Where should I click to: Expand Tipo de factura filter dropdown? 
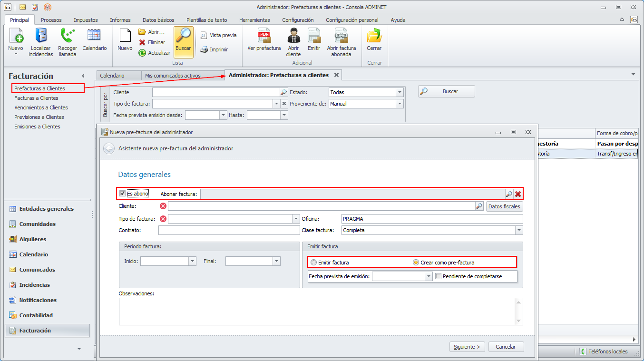(276, 103)
